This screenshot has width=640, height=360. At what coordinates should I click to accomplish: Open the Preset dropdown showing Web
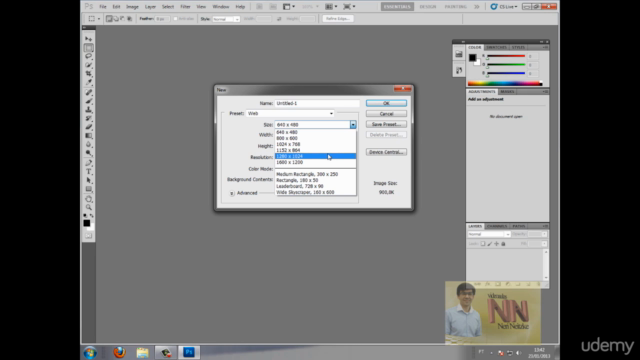(x=290, y=113)
